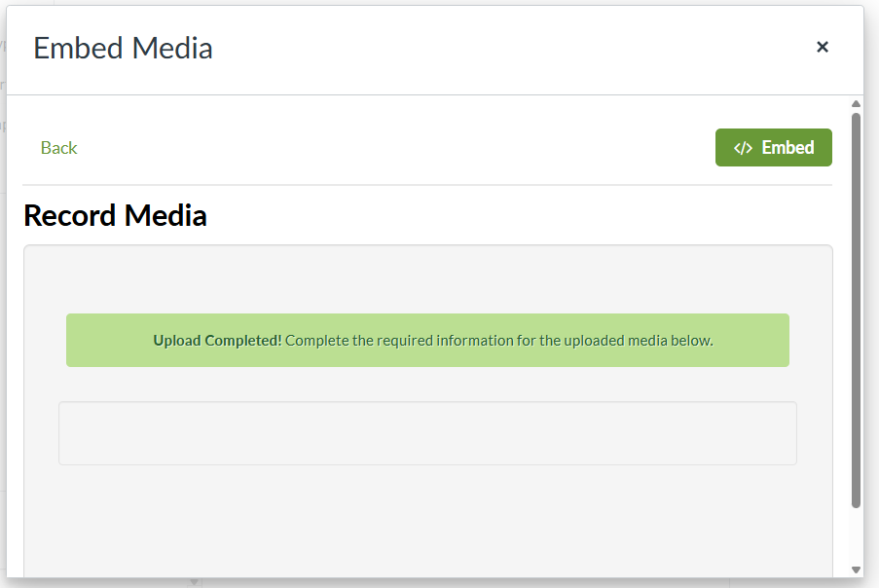Click the gray Record Media panel background

(427, 516)
